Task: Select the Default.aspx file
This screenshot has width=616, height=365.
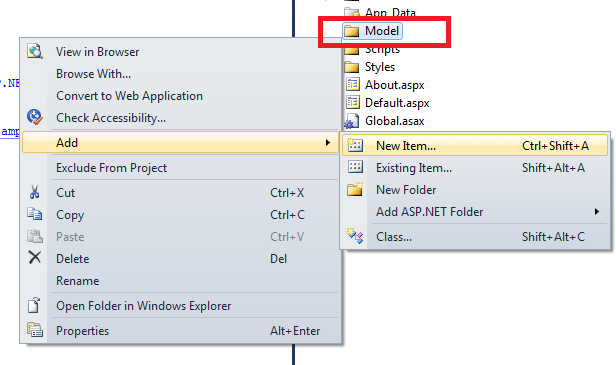Action: (x=397, y=103)
